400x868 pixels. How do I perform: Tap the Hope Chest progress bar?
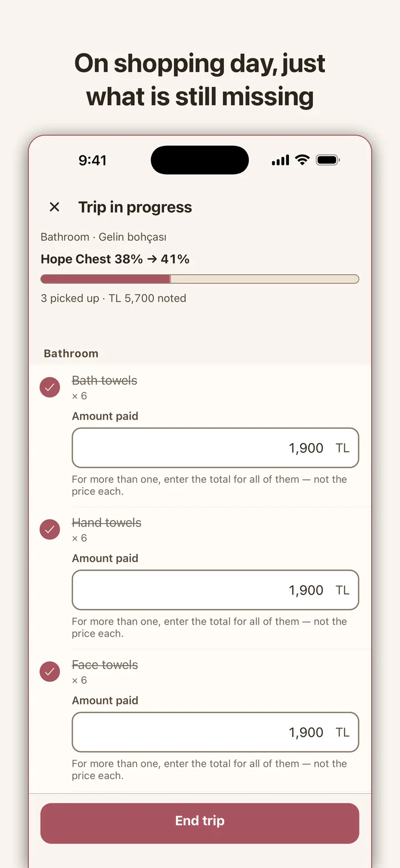tap(200, 279)
